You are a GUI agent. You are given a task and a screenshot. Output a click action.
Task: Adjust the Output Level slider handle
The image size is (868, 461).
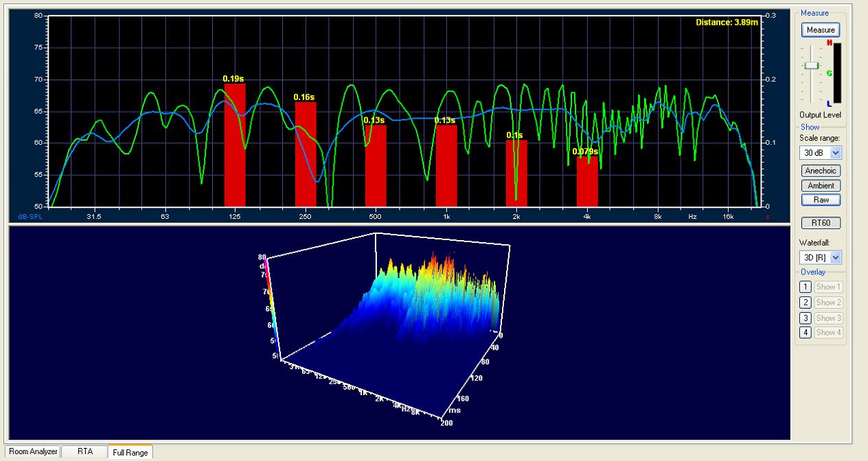point(811,65)
